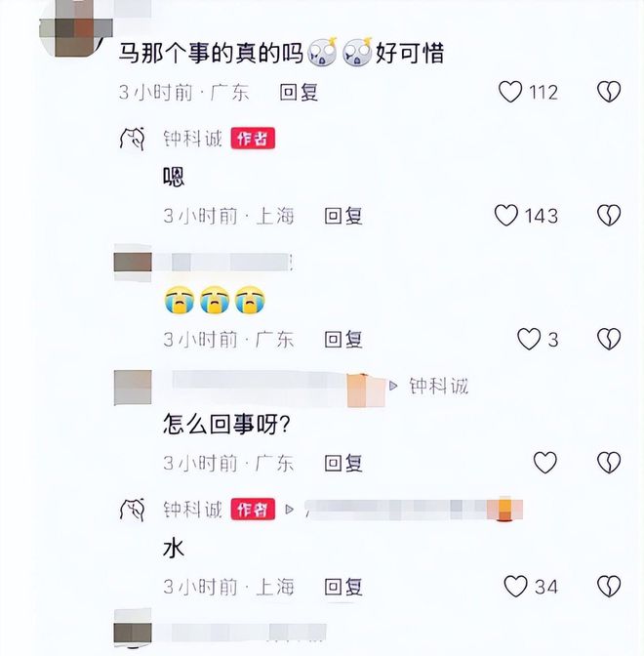The height and width of the screenshot is (656, 644).
Task: Open 钟科诚 avatar beside the "水" reply
Action: coord(132,510)
